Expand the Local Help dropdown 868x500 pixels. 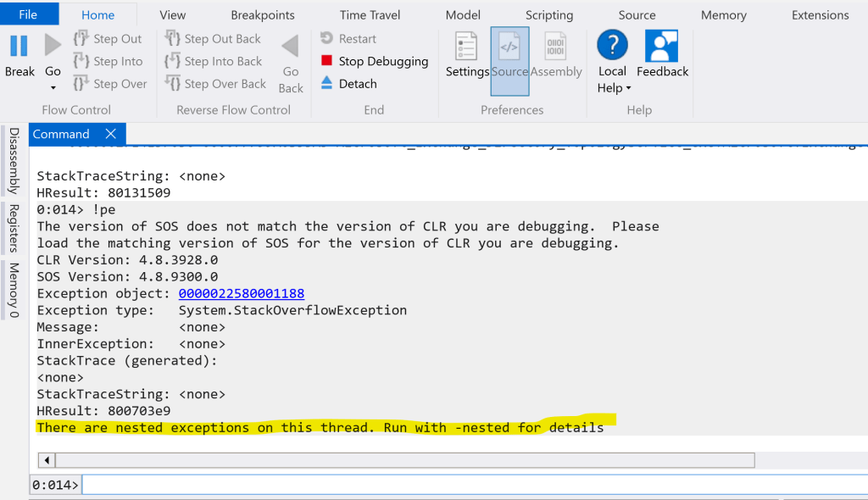pos(628,89)
